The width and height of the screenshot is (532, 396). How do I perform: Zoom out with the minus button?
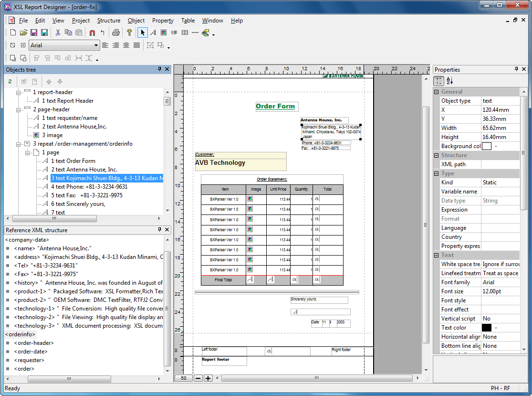point(198,378)
